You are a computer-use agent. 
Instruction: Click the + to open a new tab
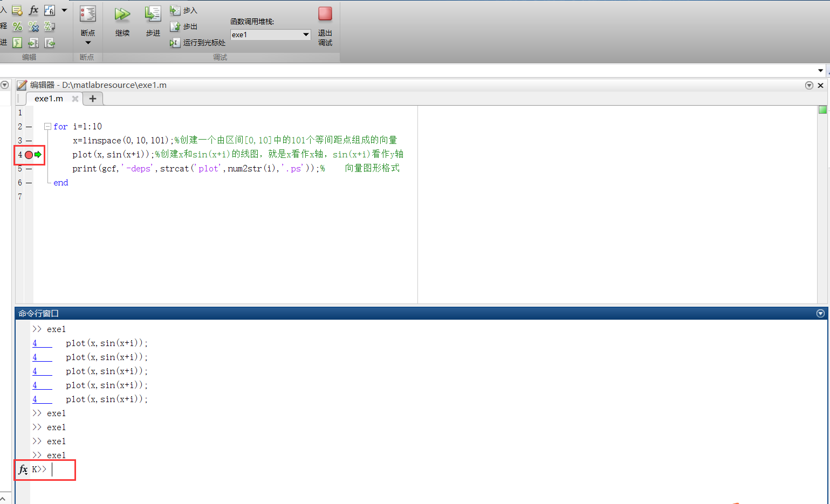tap(92, 98)
